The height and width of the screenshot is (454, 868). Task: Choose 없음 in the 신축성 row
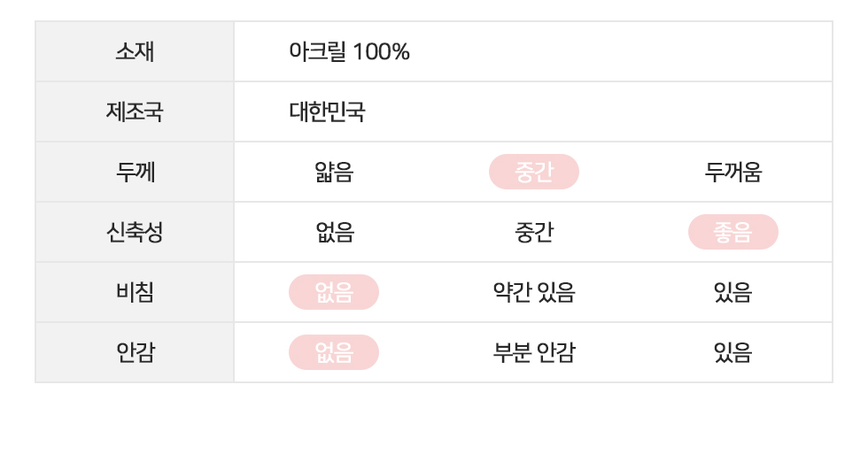coord(334,233)
